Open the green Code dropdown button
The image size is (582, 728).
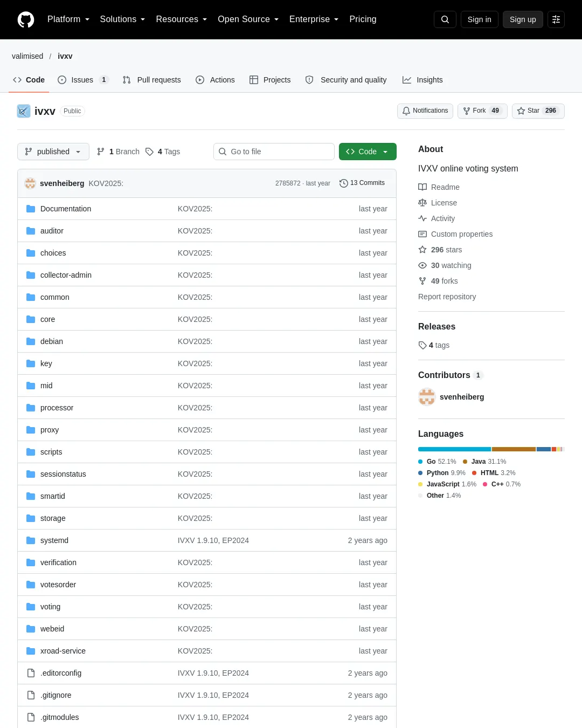tap(368, 152)
